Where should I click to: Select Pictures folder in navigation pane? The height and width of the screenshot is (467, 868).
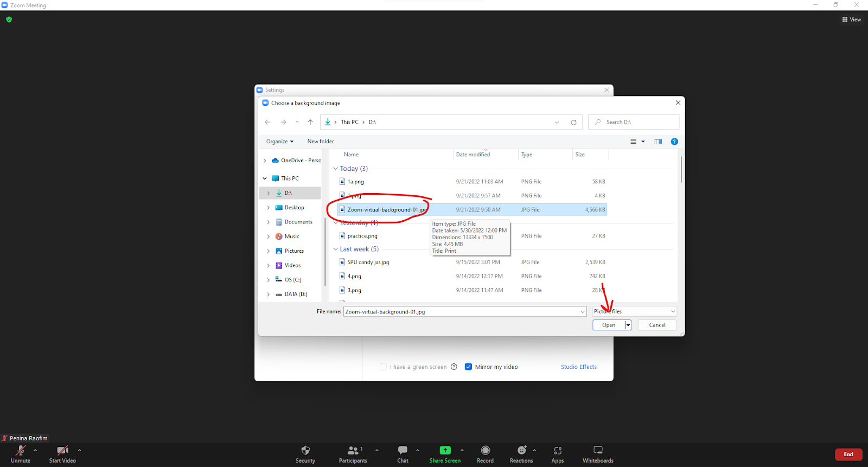pos(290,251)
